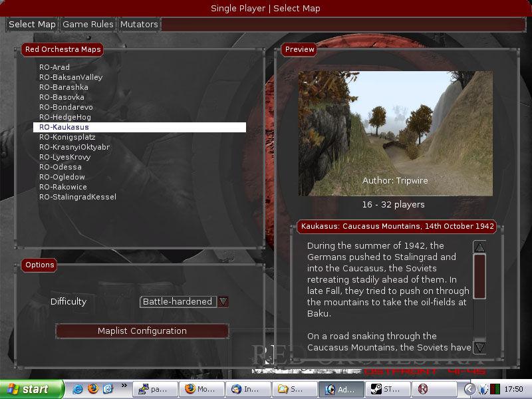
Task: Click the highlighted RO-Kaukasus entry
Action: 140,127
